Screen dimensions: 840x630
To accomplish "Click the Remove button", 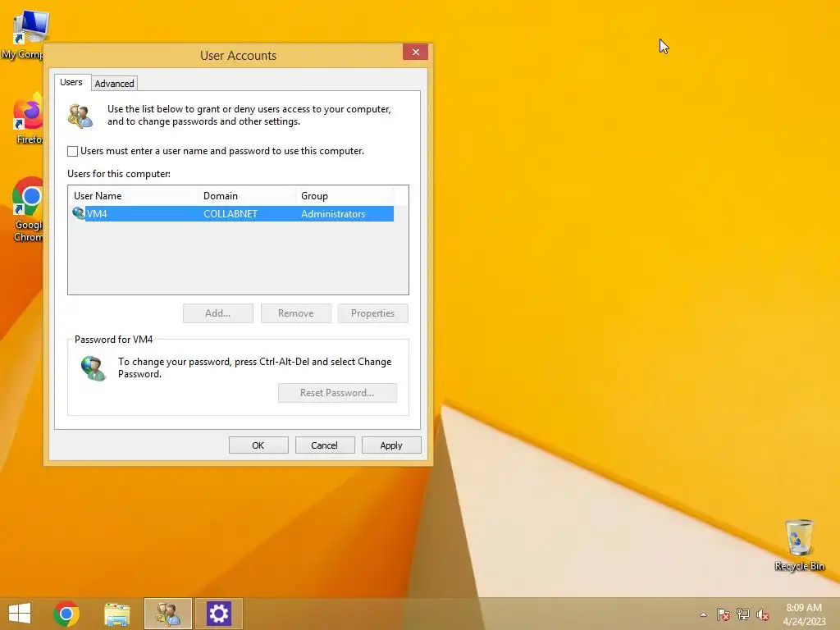I will pyautogui.click(x=295, y=313).
